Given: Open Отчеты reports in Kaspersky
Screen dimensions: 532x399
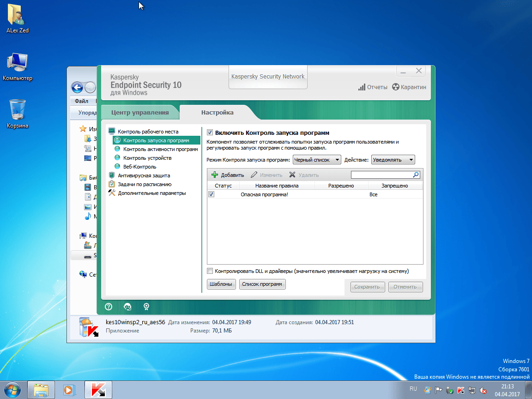Looking at the screenshot, I should point(373,87).
